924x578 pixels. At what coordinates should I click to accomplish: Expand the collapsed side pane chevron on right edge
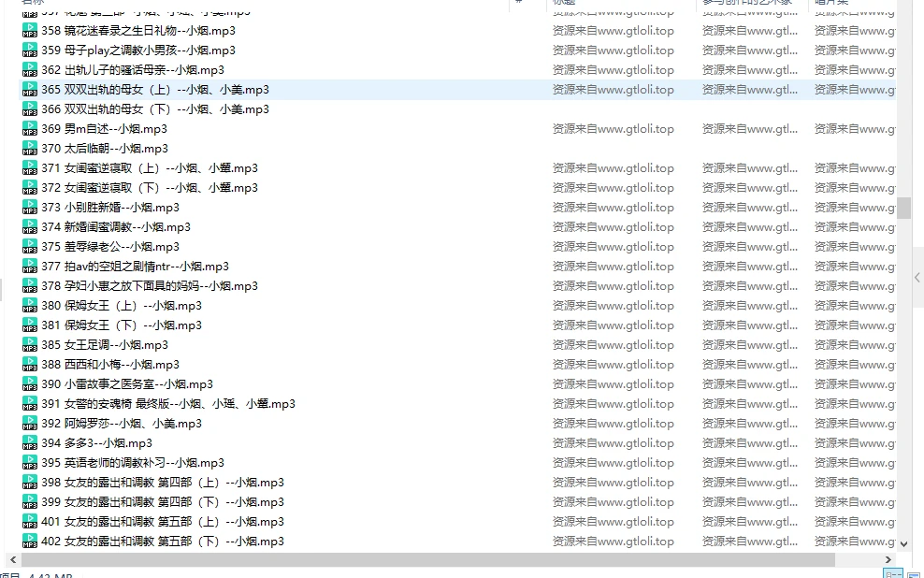917,278
